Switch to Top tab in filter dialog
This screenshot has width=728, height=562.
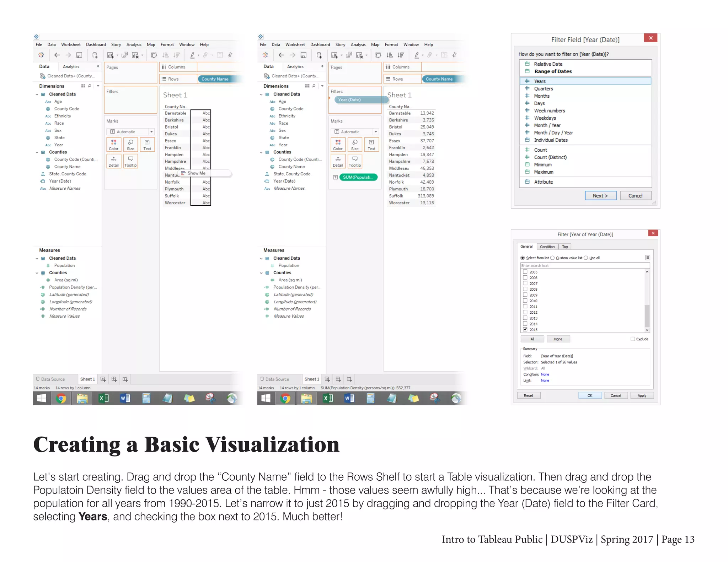[x=565, y=247]
